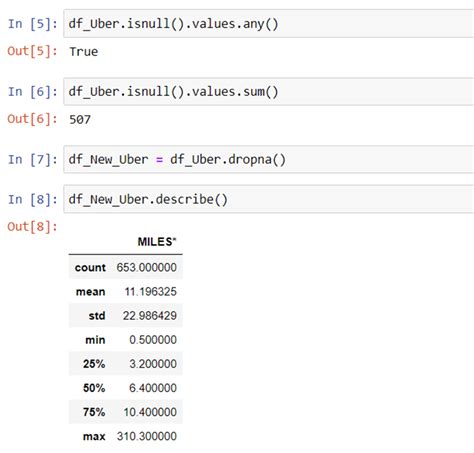
Task: Click the 25% row label
Action: tap(94, 364)
